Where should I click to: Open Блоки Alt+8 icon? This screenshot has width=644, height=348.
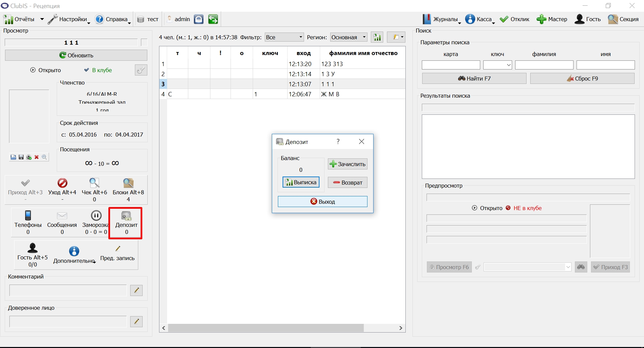pos(128,183)
